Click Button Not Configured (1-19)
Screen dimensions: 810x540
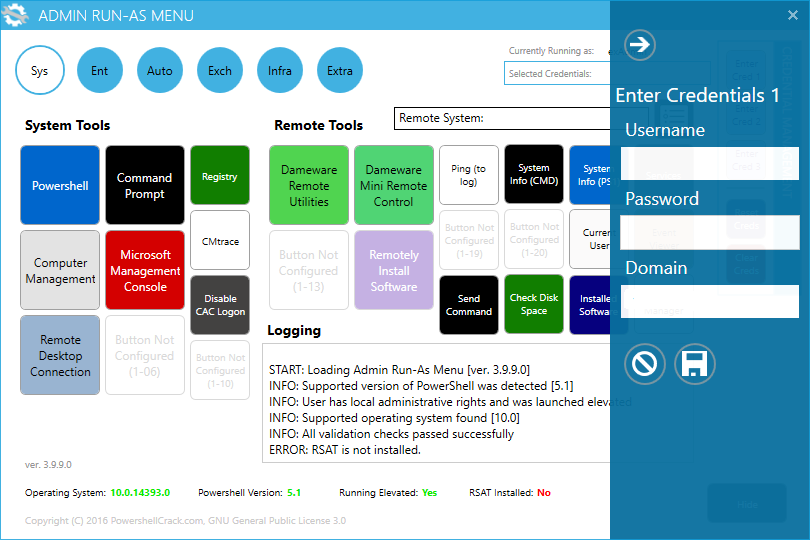pyautogui.click(x=469, y=240)
